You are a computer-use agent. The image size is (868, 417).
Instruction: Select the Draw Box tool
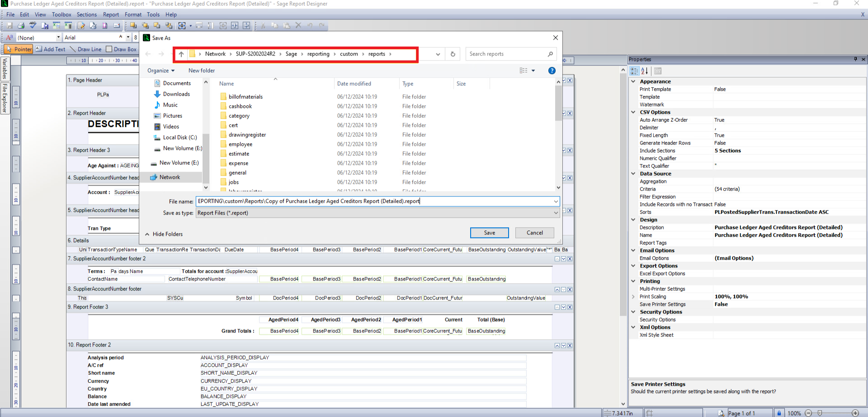(121, 49)
